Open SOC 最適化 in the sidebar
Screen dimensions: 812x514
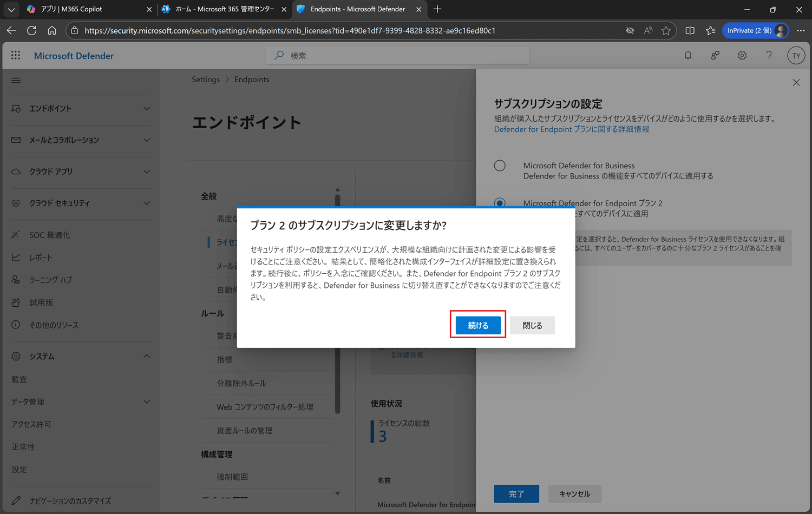tap(49, 235)
